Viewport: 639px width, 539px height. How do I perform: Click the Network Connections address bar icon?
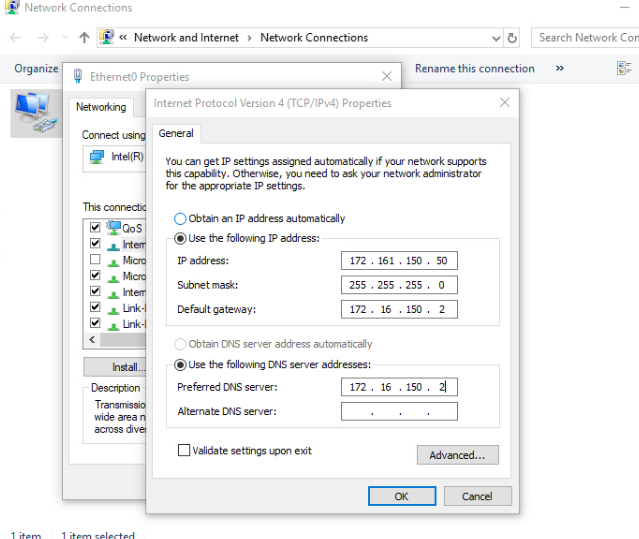[x=107, y=38]
